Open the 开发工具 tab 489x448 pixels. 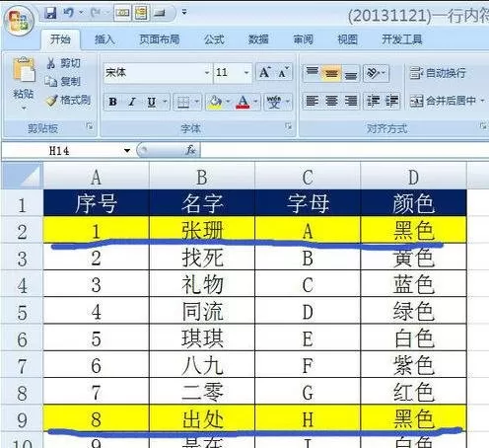pos(401,39)
